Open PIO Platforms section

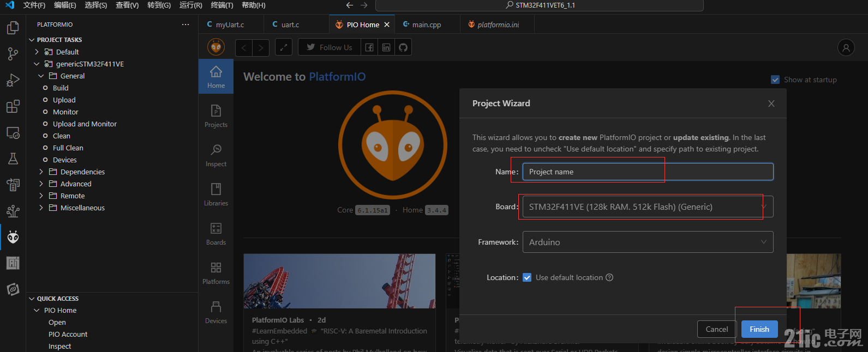click(216, 273)
